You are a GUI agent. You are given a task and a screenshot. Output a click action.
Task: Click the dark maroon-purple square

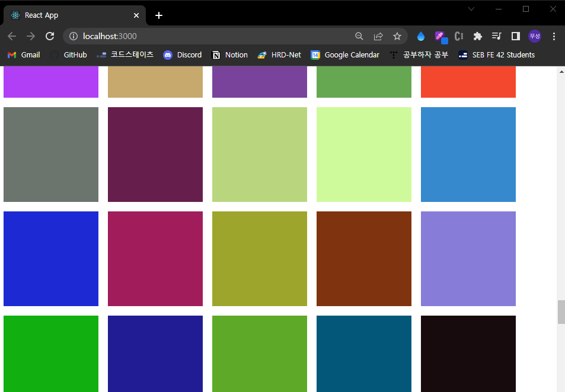coord(155,155)
